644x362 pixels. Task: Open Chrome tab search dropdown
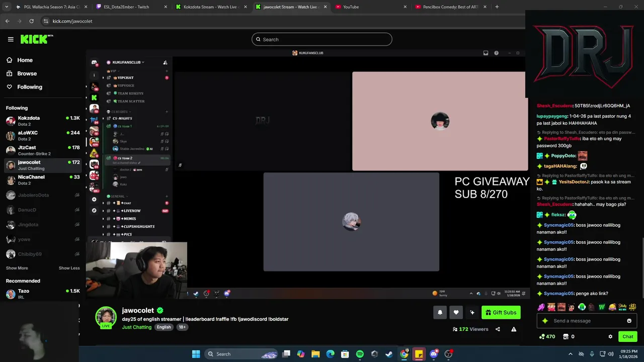7,7
